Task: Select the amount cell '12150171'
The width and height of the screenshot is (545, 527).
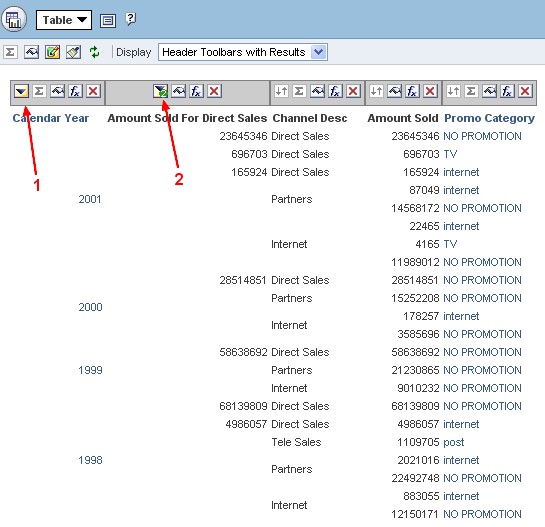Action: coord(415,514)
